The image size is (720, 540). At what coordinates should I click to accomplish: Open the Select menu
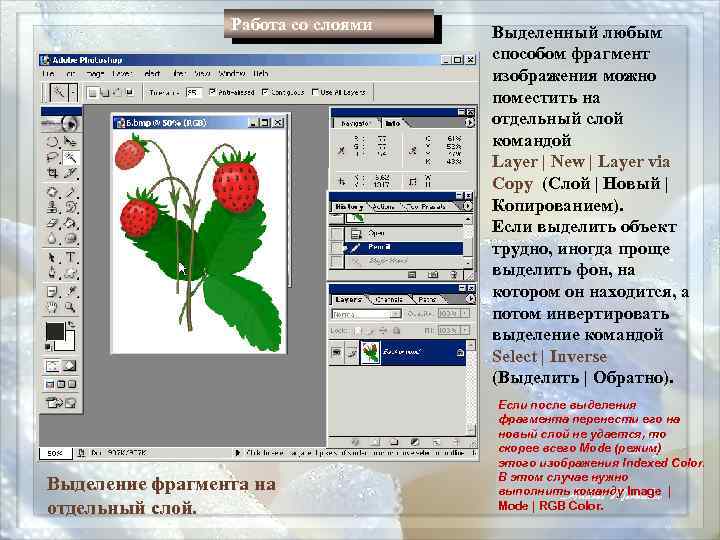152,73
